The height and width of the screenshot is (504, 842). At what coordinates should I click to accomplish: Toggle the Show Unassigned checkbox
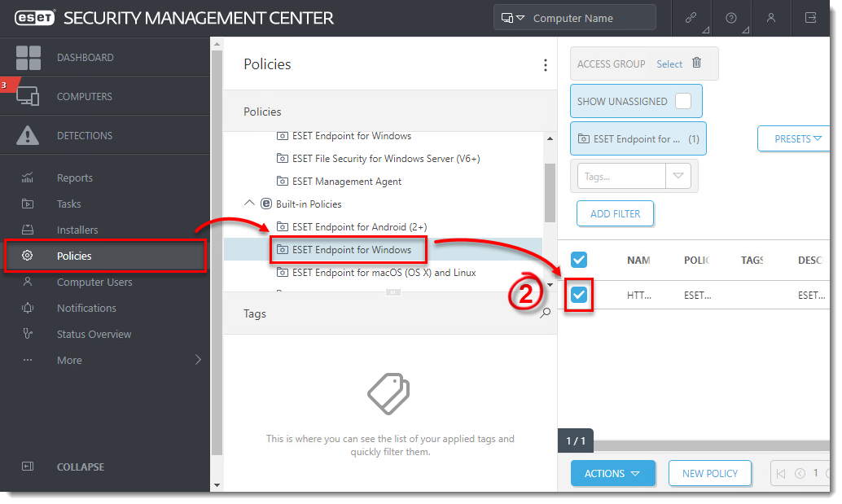[x=683, y=101]
